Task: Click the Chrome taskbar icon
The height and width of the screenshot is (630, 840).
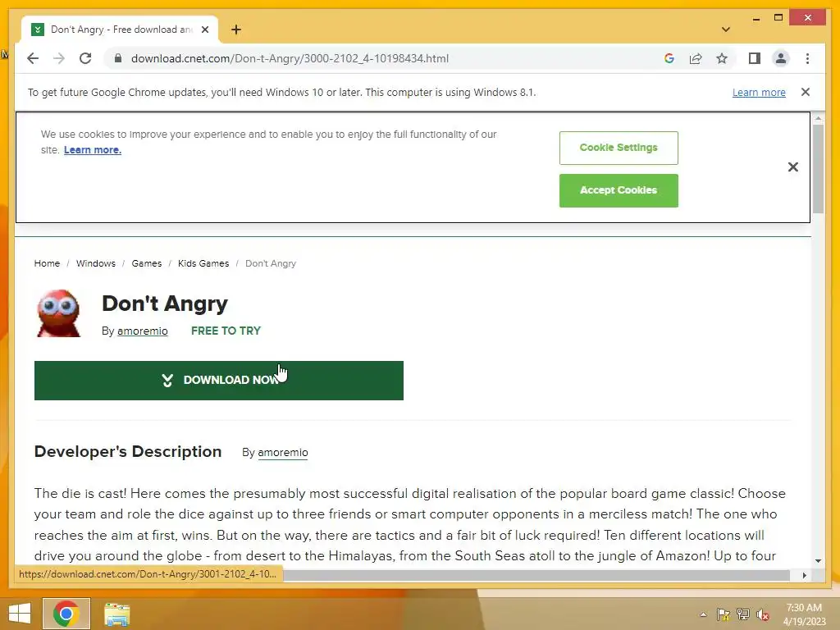Action: point(66,614)
